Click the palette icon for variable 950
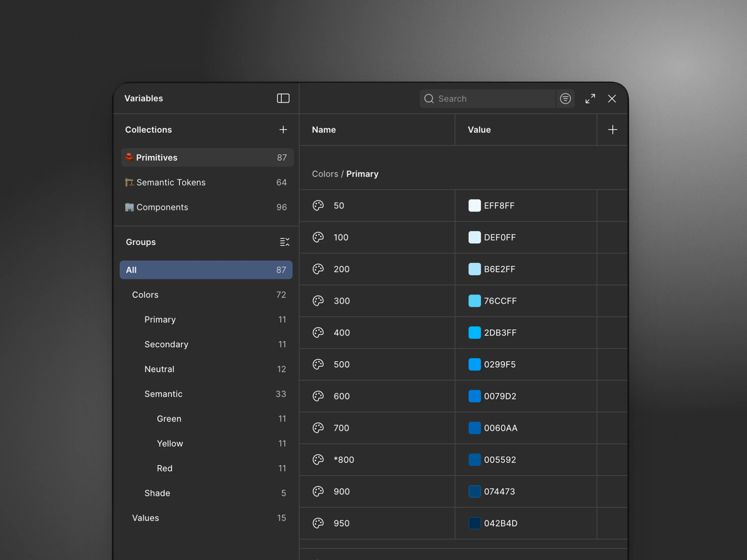Screen dimensions: 747x560 [318, 523]
